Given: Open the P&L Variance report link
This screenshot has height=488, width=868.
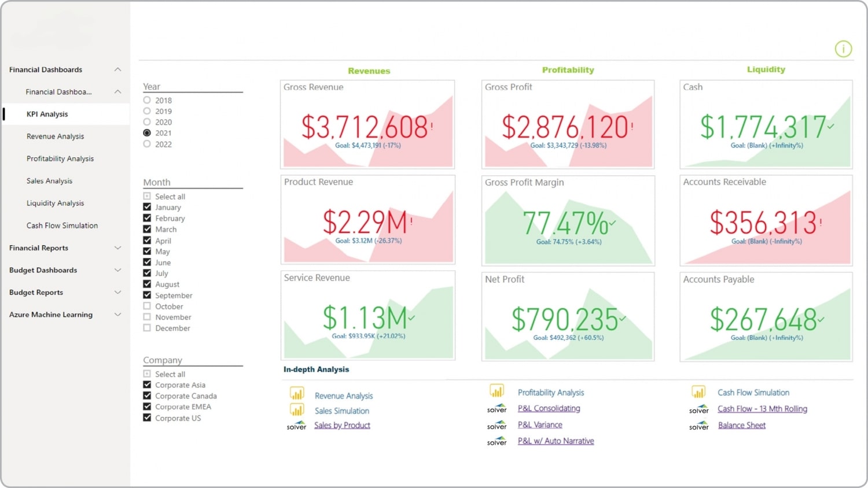Looking at the screenshot, I should (x=540, y=424).
